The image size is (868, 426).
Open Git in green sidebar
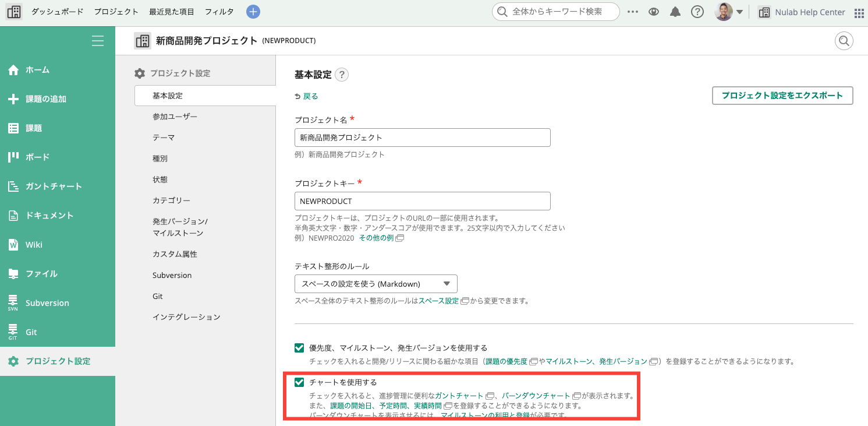coord(58,332)
